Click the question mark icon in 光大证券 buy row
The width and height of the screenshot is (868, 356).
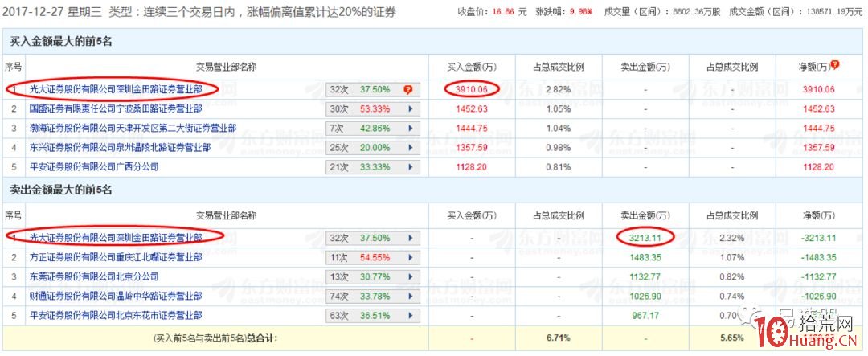click(408, 90)
